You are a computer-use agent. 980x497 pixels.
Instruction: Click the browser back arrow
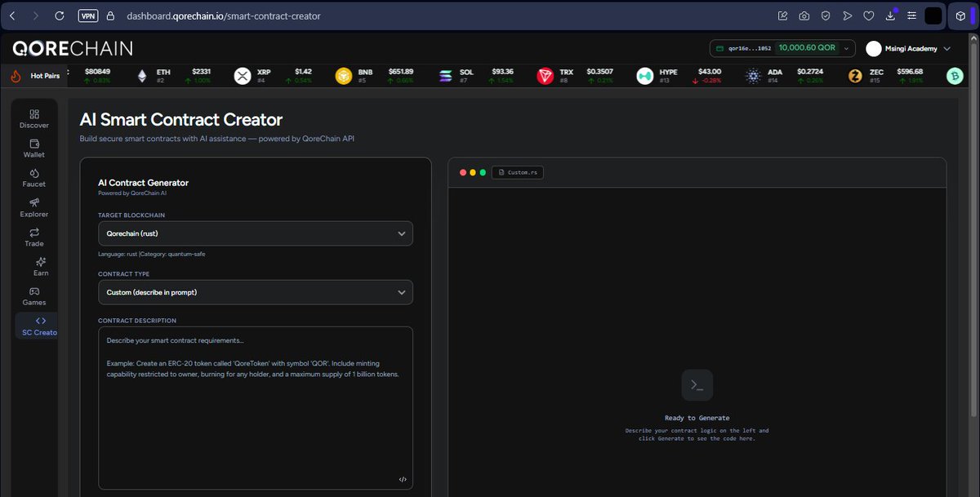pyautogui.click(x=12, y=16)
